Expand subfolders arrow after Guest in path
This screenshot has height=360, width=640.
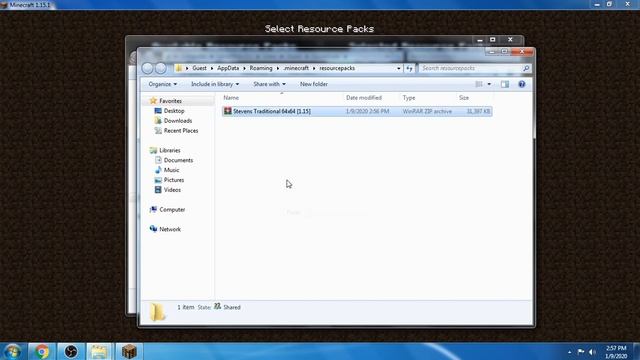coord(212,68)
